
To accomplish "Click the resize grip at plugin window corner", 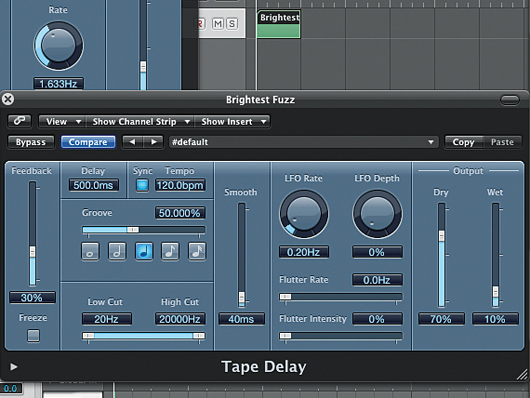I will (522, 374).
